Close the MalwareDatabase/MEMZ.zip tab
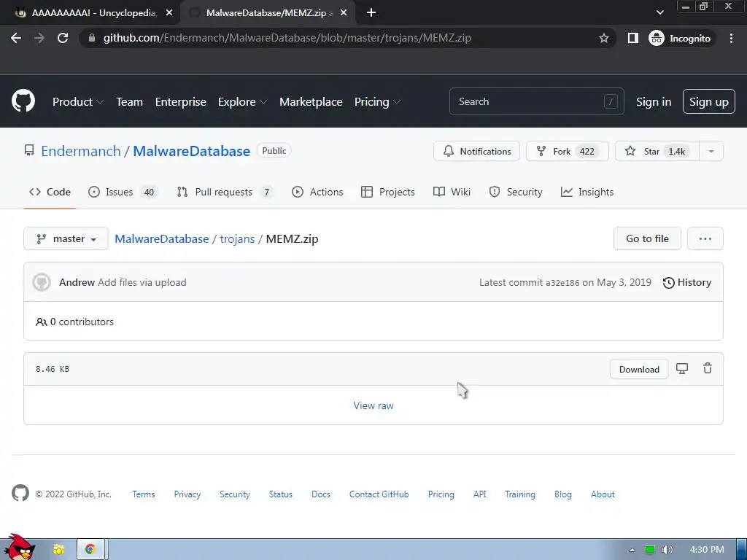The height and width of the screenshot is (560, 747). coord(344,13)
